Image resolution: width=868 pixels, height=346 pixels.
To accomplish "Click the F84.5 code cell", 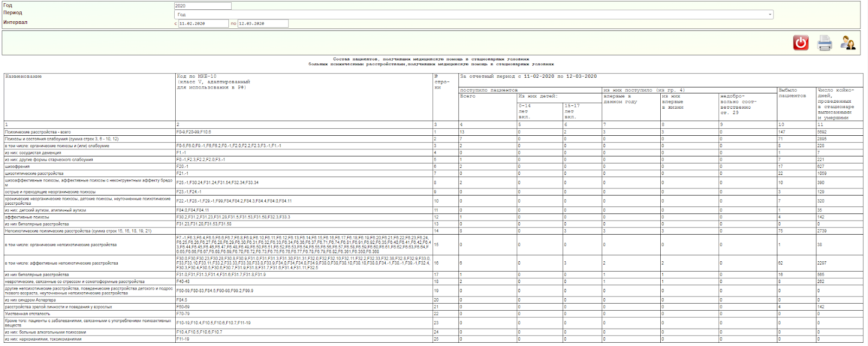I will tap(182, 300).
